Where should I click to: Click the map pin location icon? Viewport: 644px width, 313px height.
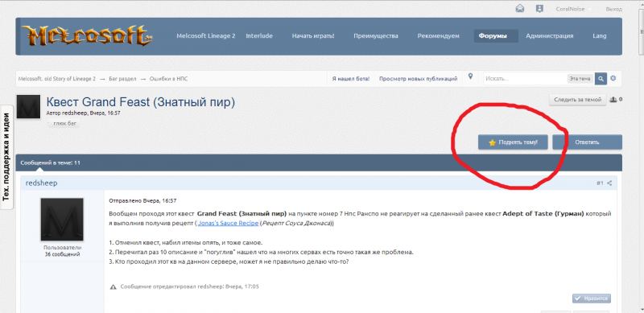click(x=471, y=76)
